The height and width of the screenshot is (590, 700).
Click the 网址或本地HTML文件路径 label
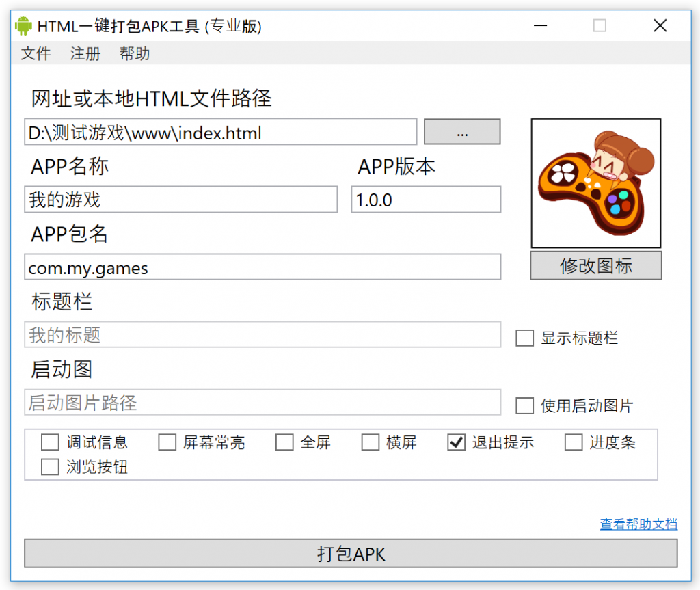pos(151,98)
